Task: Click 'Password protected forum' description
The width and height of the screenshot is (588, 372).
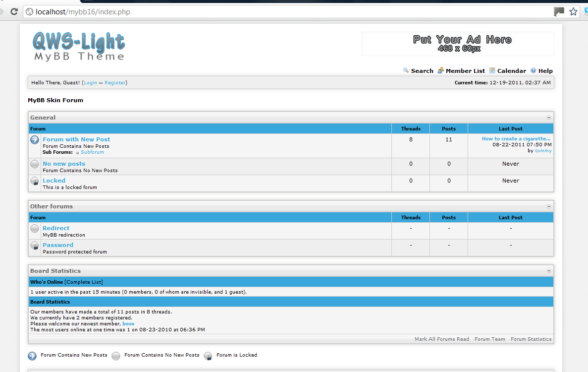Action: pos(75,252)
